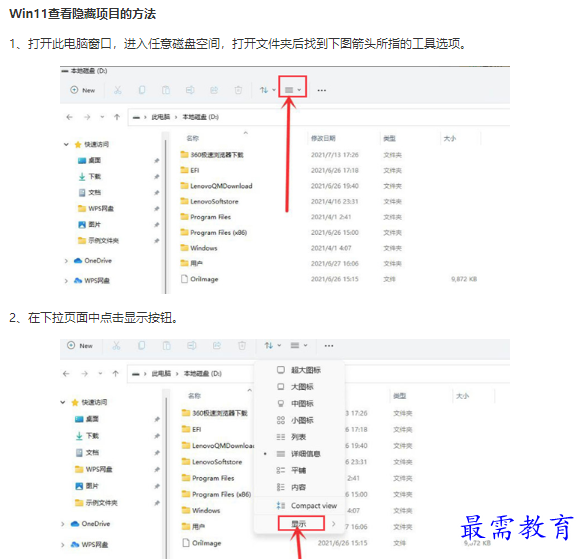
Task: Select 用户 folder in step 1 file list
Action: (x=192, y=264)
